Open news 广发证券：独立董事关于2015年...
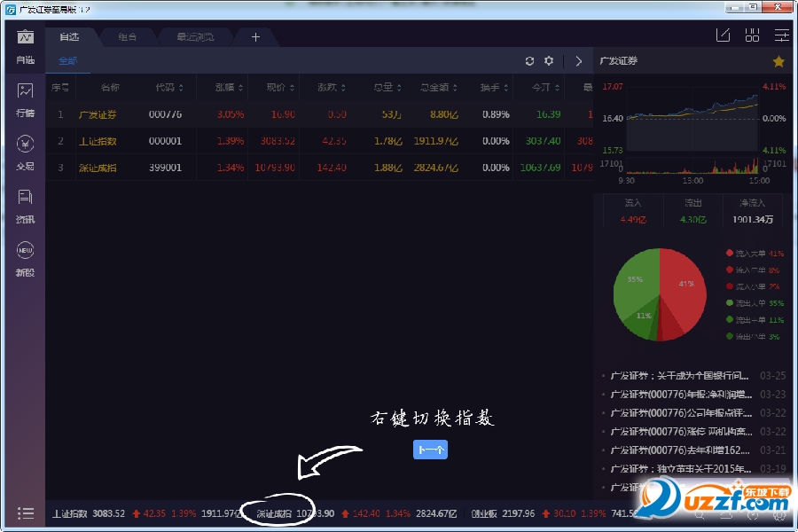The height and width of the screenshot is (532, 798). (x=681, y=468)
